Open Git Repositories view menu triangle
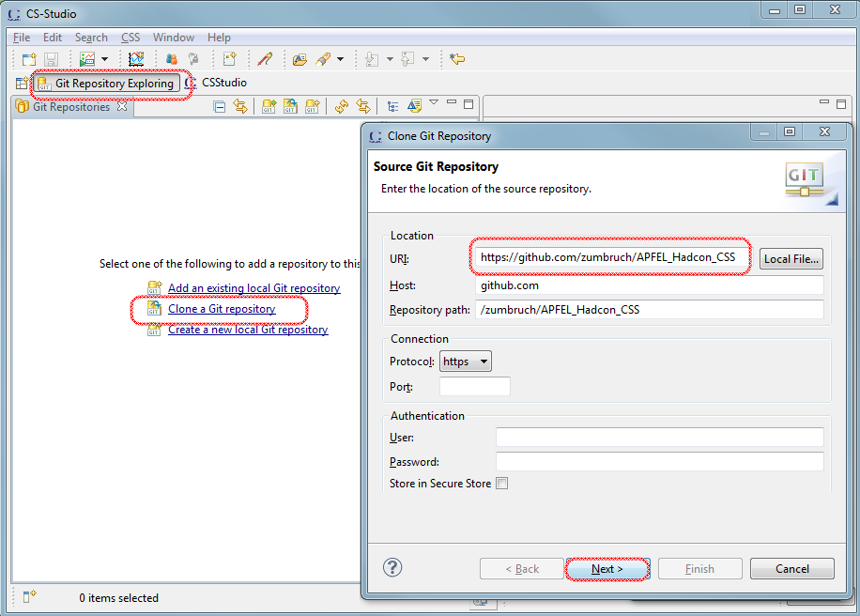This screenshot has width=860, height=616. (x=434, y=102)
